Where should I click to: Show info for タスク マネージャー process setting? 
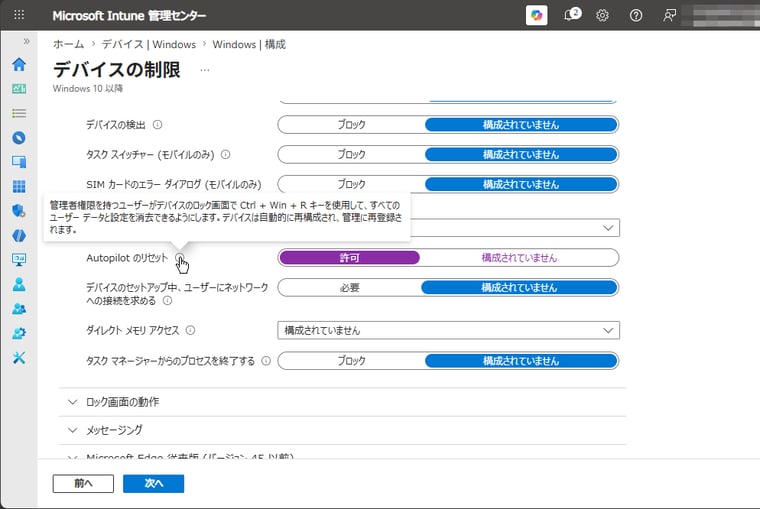tap(266, 361)
